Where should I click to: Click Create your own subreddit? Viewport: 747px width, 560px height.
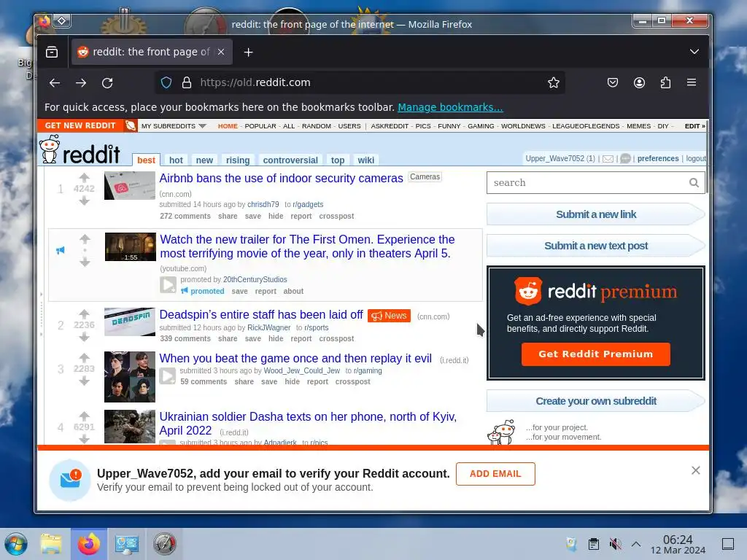pos(595,401)
